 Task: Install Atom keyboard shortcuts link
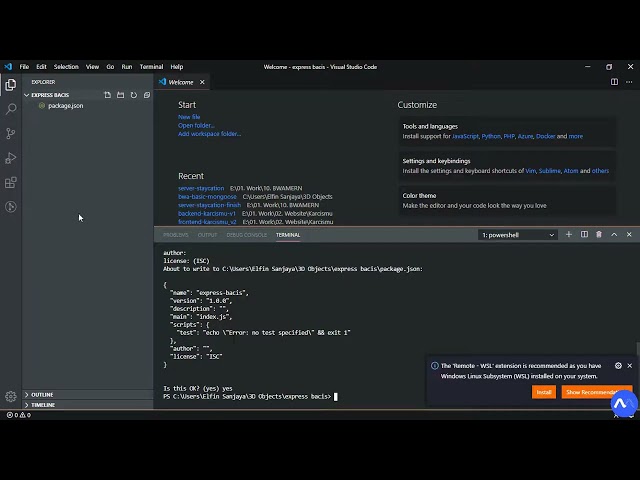click(571, 171)
